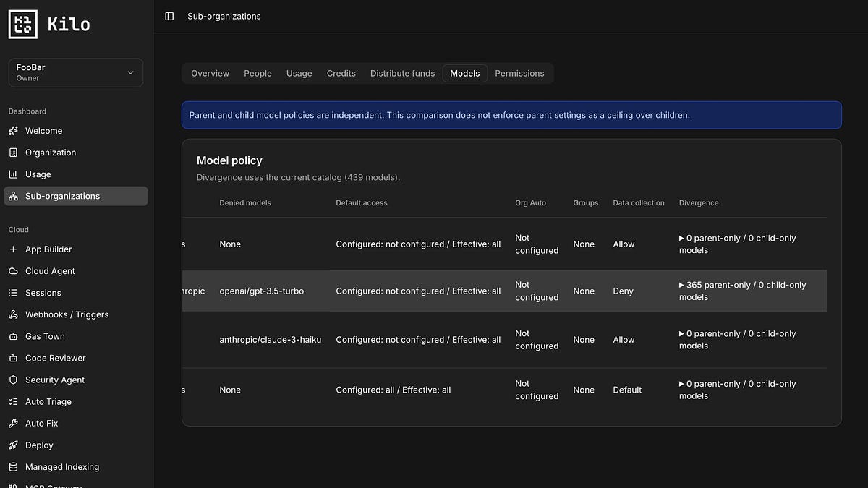Open Managed Indexing page

tap(76, 467)
